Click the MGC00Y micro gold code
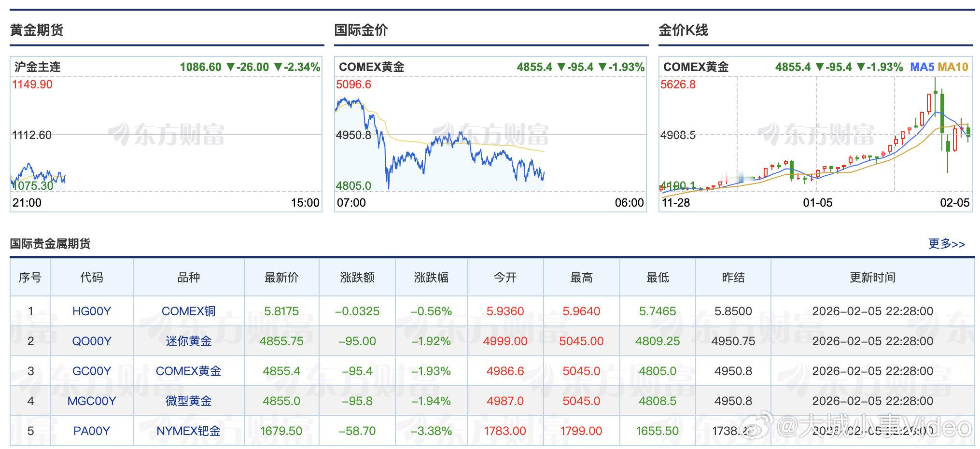 coord(92,401)
